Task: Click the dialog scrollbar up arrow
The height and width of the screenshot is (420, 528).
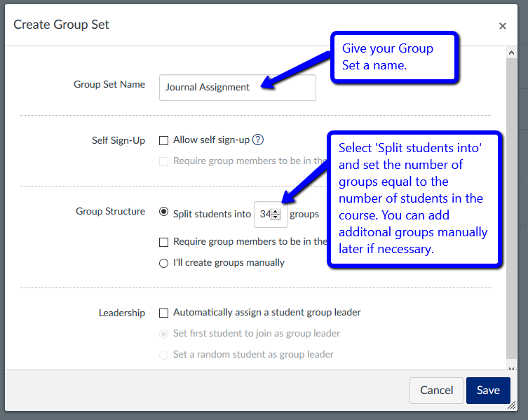Action: point(511,53)
